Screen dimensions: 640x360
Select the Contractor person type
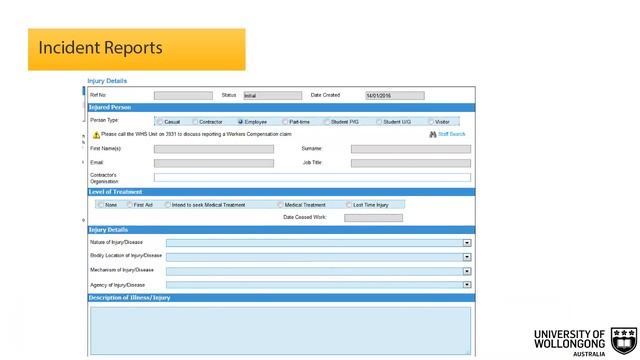coord(195,122)
